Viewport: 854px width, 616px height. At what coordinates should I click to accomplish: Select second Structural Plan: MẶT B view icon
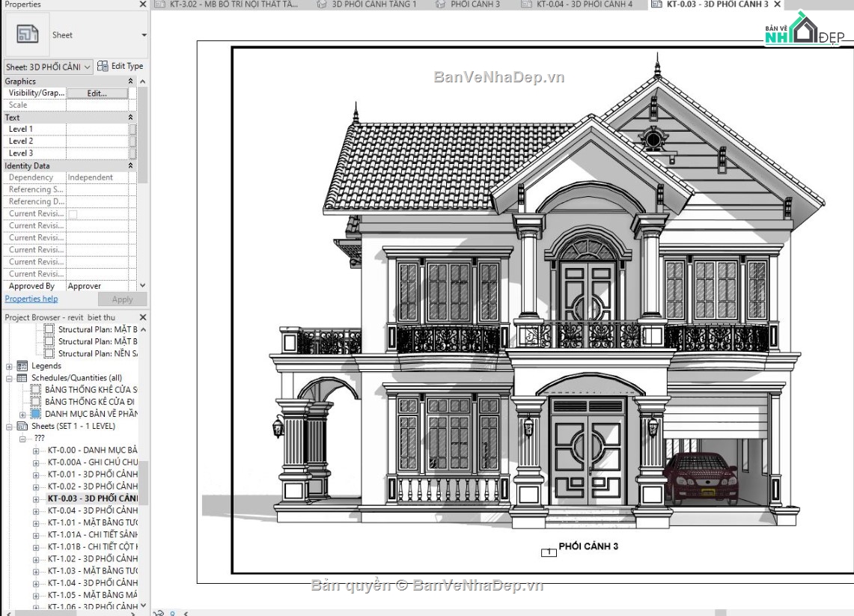(49, 341)
